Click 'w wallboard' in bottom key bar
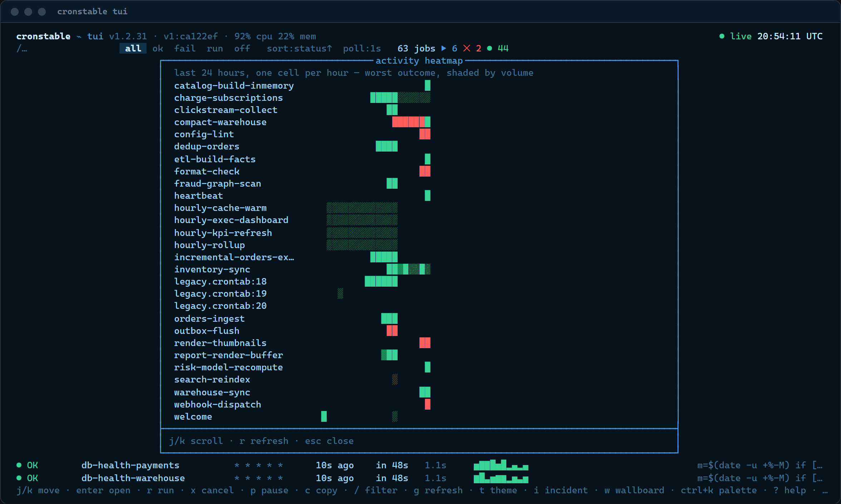841x504 pixels. click(634, 490)
